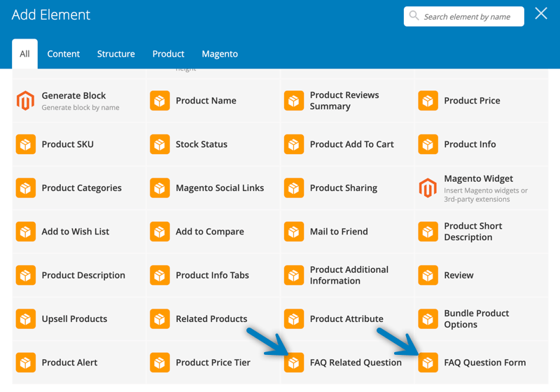
Task: Click the Add to Wish List icon
Action: pos(25,232)
